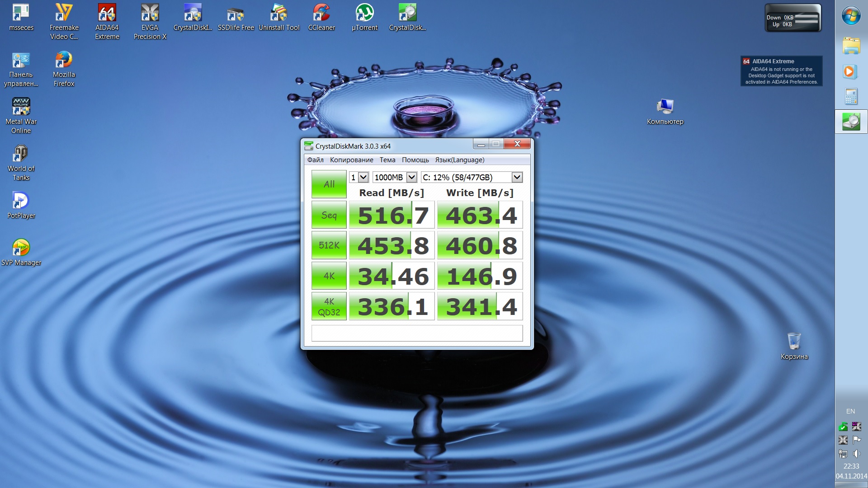Open the AIDA64 Extreme desktop icon

point(107,22)
